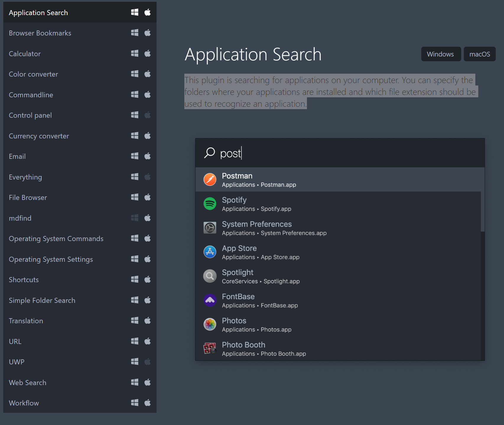Select the Spotify result title
The width and height of the screenshot is (504, 425).
pyautogui.click(x=234, y=200)
